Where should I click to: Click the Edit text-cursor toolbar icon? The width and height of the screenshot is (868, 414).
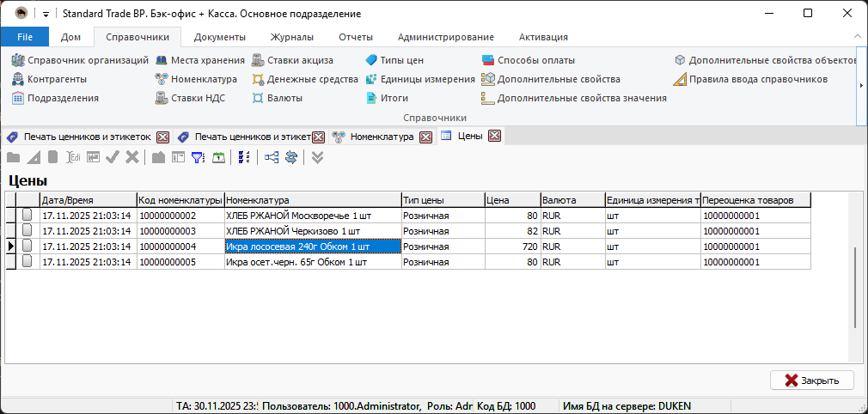coord(73,158)
